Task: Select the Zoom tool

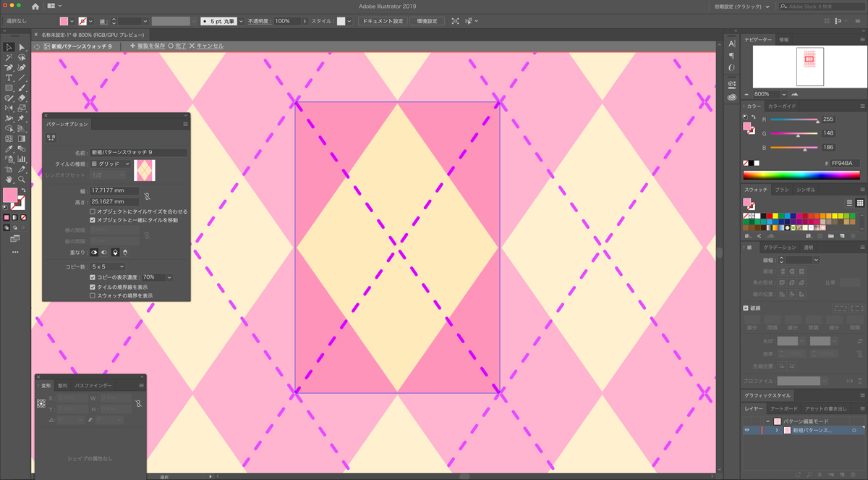Action: (22, 179)
